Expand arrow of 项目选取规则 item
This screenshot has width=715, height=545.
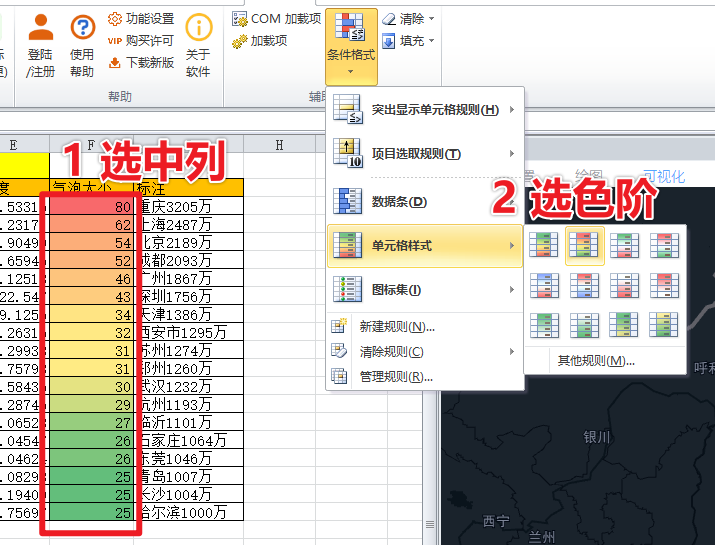tap(512, 154)
